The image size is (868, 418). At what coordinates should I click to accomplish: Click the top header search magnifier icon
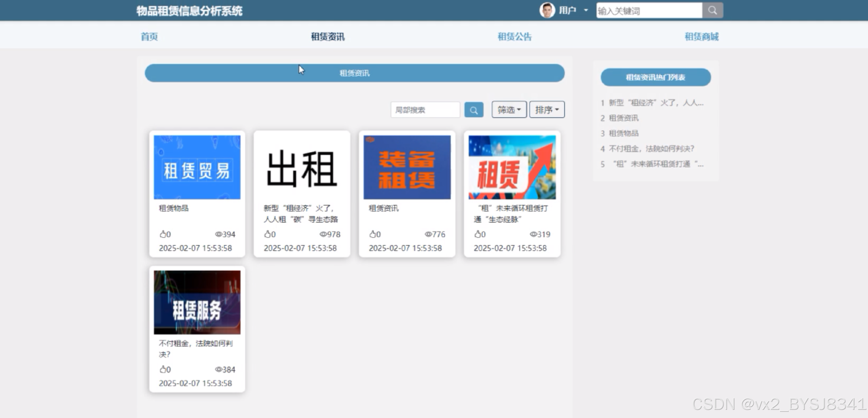[x=712, y=11]
